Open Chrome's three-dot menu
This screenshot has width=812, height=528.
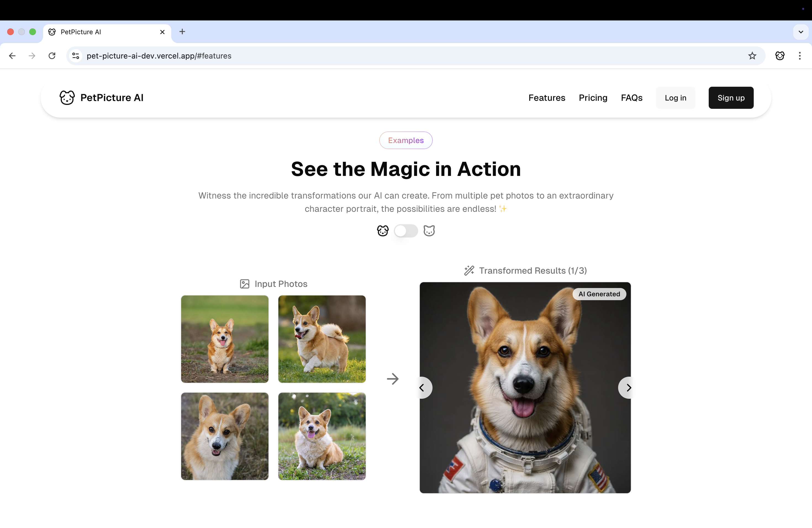[799, 56]
